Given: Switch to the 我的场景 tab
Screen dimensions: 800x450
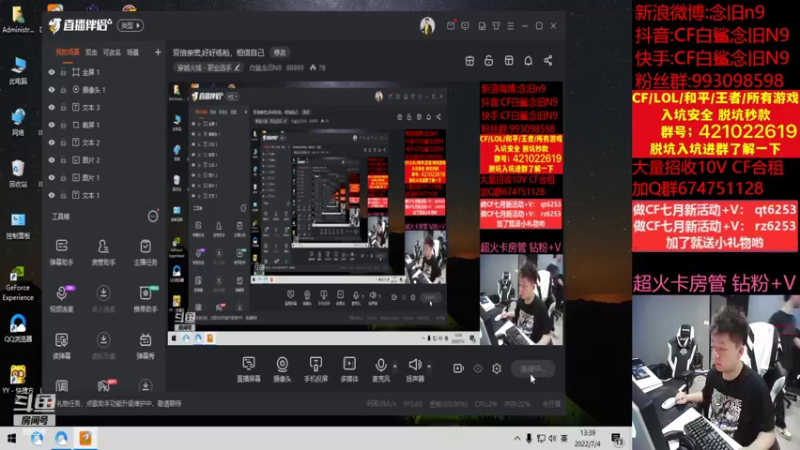Looking at the screenshot, I should click(x=67, y=53).
